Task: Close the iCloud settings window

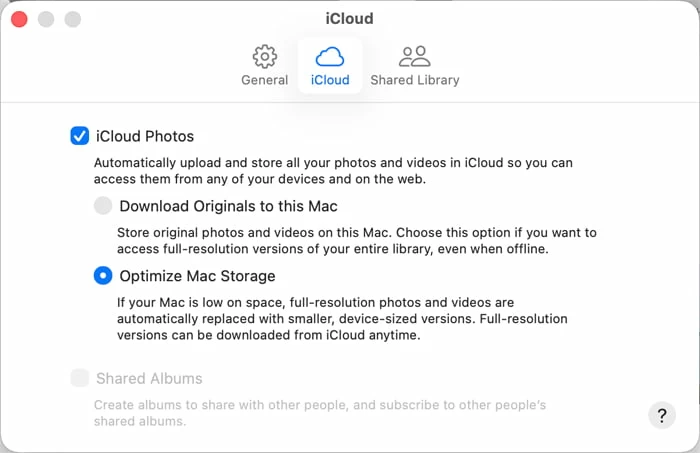Action: (x=20, y=19)
